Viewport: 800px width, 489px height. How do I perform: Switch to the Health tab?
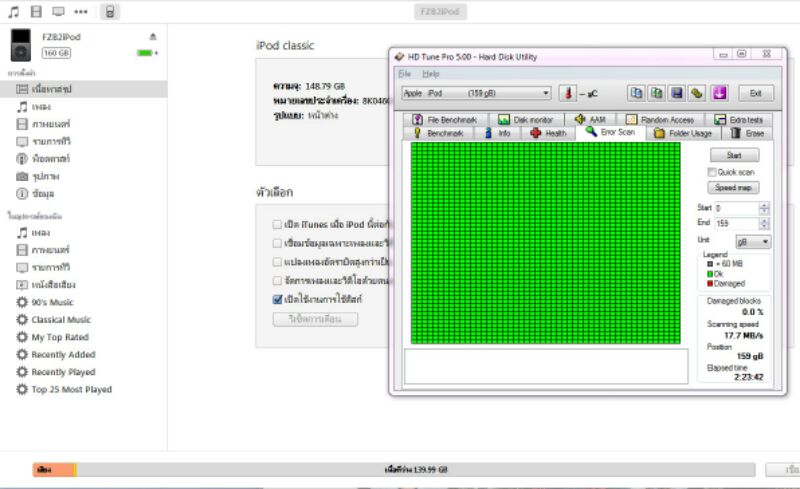pyautogui.click(x=548, y=132)
